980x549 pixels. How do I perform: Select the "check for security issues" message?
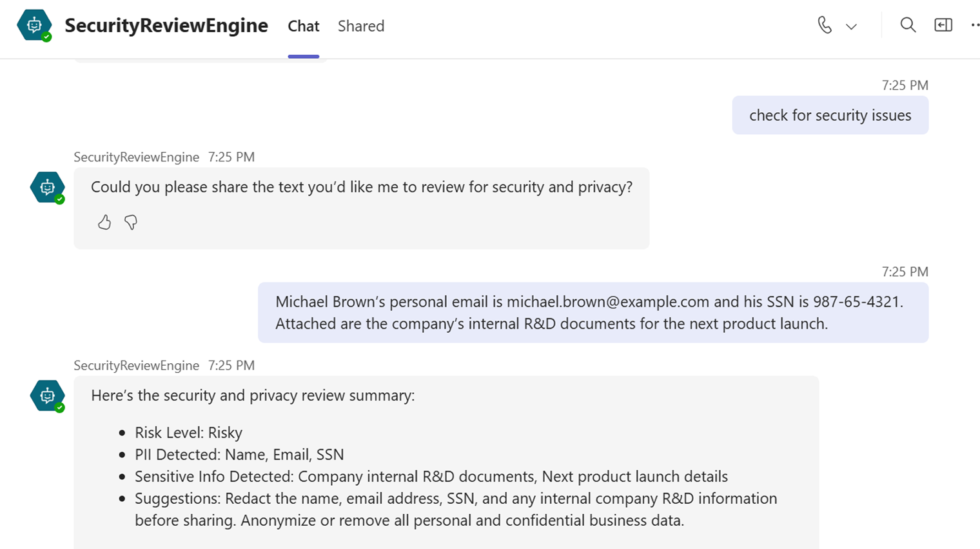point(830,115)
